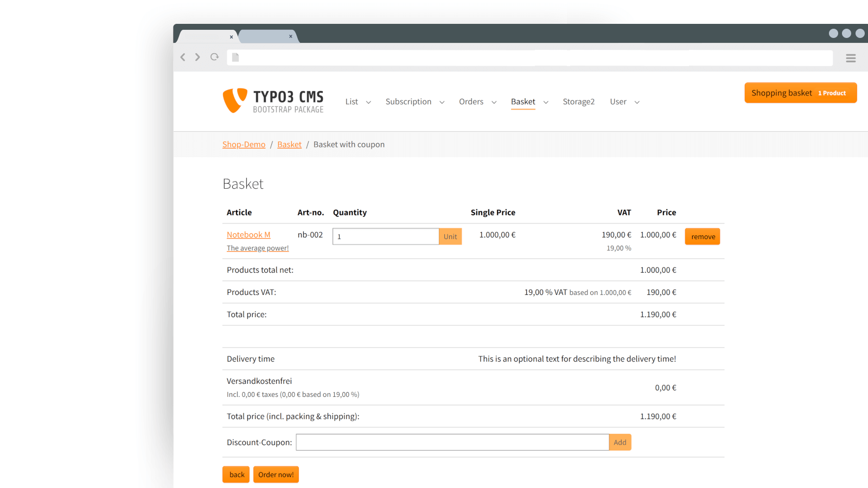Image resolution: width=868 pixels, height=488 pixels.
Task: Open the browser hamburger menu icon
Action: tap(850, 58)
